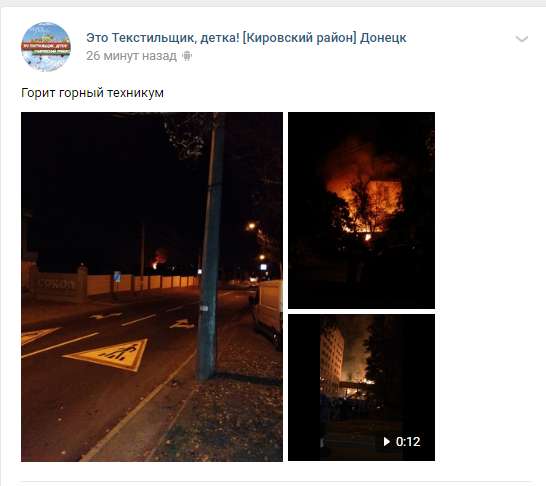Click the play triangle icon on the video

387,441
